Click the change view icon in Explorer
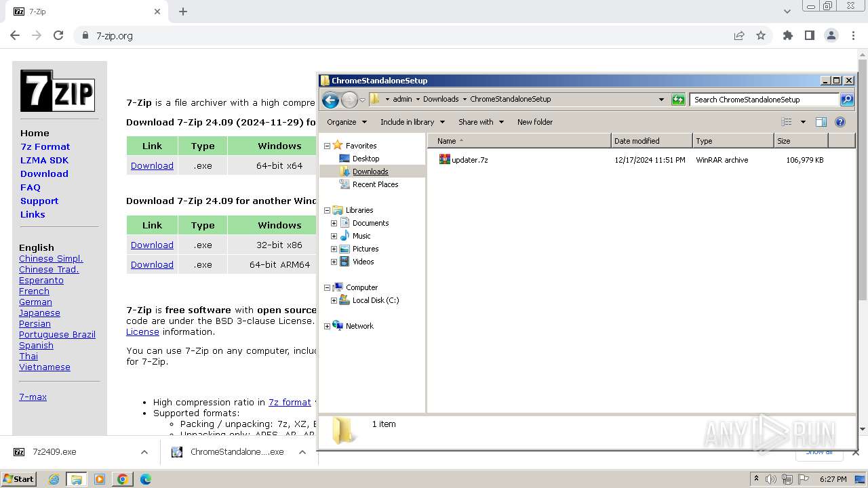The image size is (868, 488). click(787, 122)
